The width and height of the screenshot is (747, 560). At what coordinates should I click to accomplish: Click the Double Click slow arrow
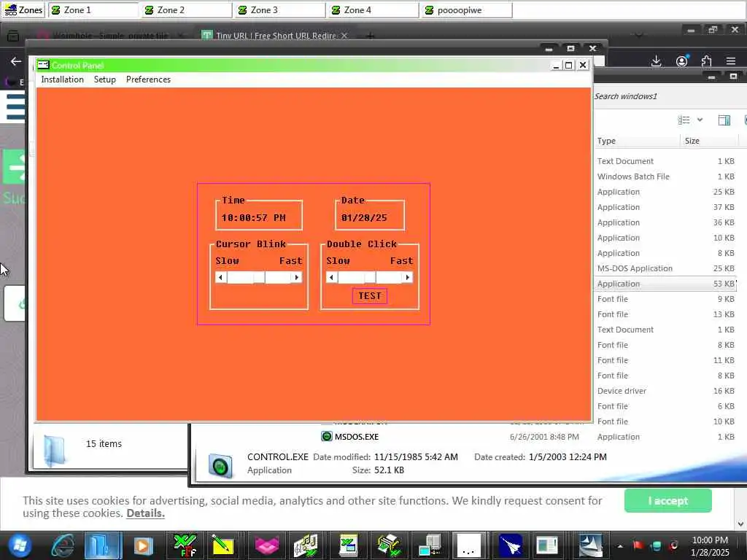pyautogui.click(x=332, y=277)
